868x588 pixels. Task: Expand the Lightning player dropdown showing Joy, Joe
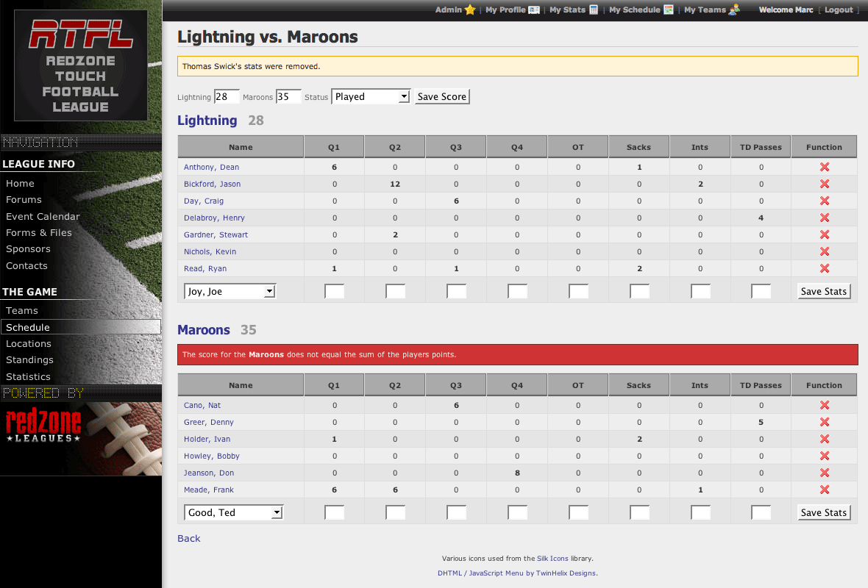229,292
